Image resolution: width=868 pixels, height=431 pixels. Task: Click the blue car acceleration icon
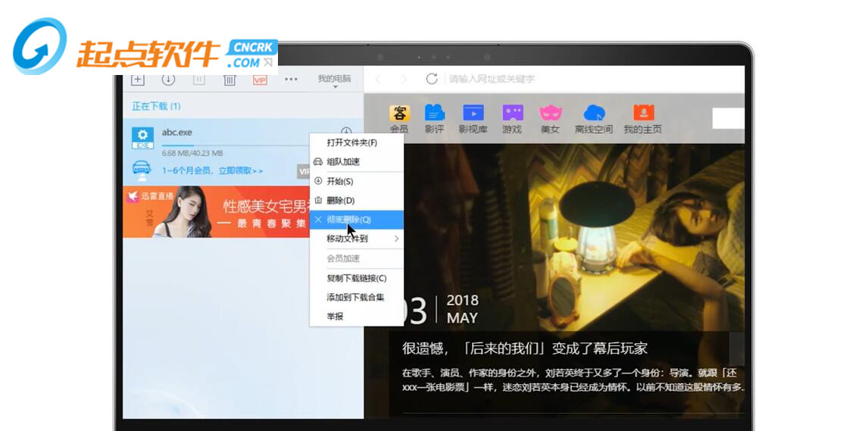point(143,170)
